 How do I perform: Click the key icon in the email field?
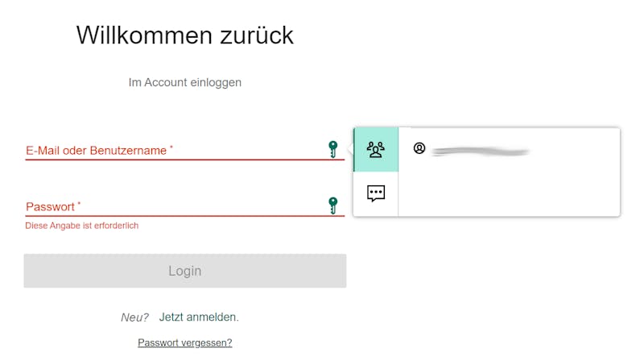pyautogui.click(x=333, y=149)
